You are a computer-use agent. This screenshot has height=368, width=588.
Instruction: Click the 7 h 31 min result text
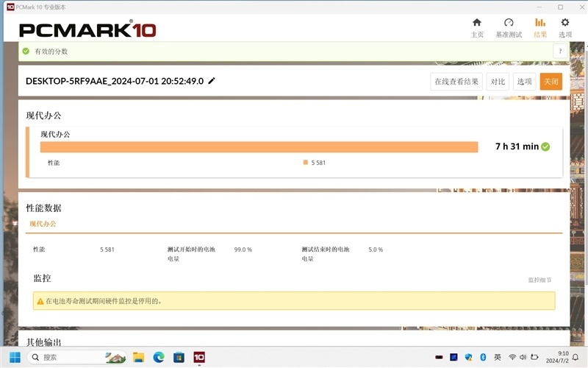[517, 146]
